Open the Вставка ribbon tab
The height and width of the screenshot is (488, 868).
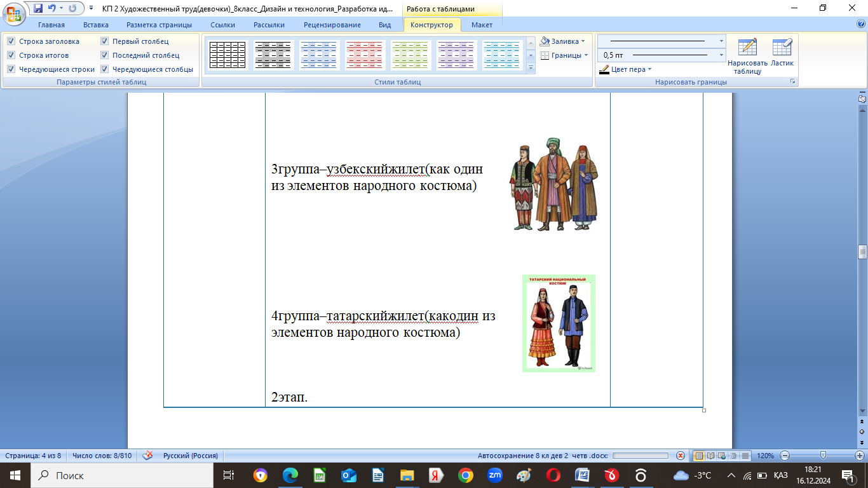coord(95,25)
